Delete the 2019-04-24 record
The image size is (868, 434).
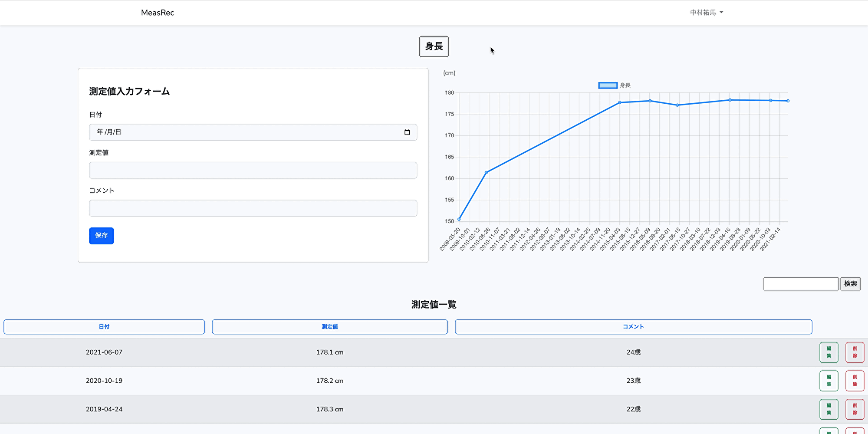point(854,409)
